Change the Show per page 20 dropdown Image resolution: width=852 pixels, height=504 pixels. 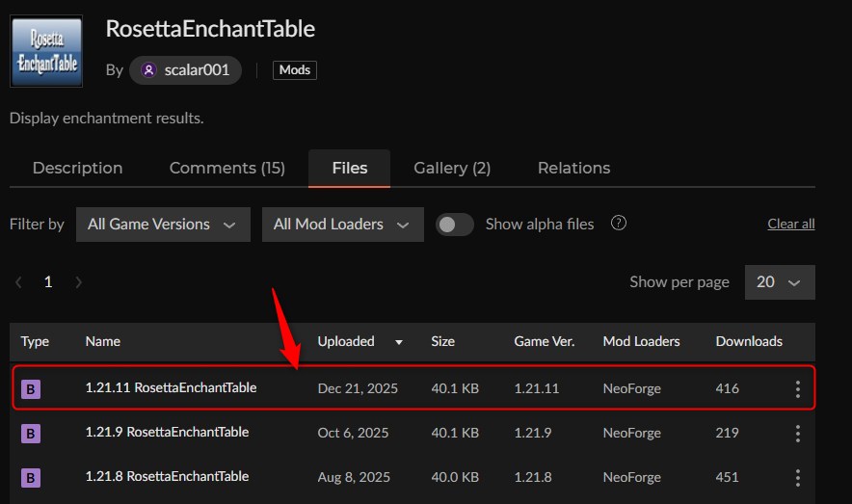click(780, 282)
